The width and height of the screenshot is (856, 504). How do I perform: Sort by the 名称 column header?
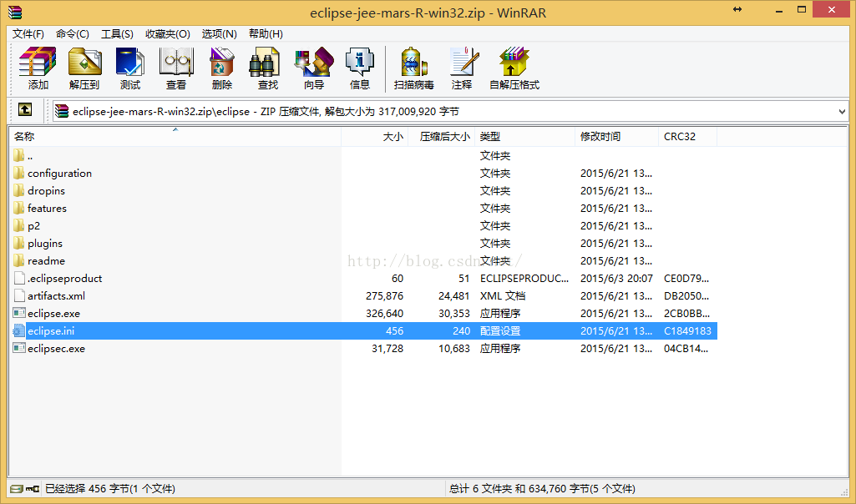coord(175,136)
